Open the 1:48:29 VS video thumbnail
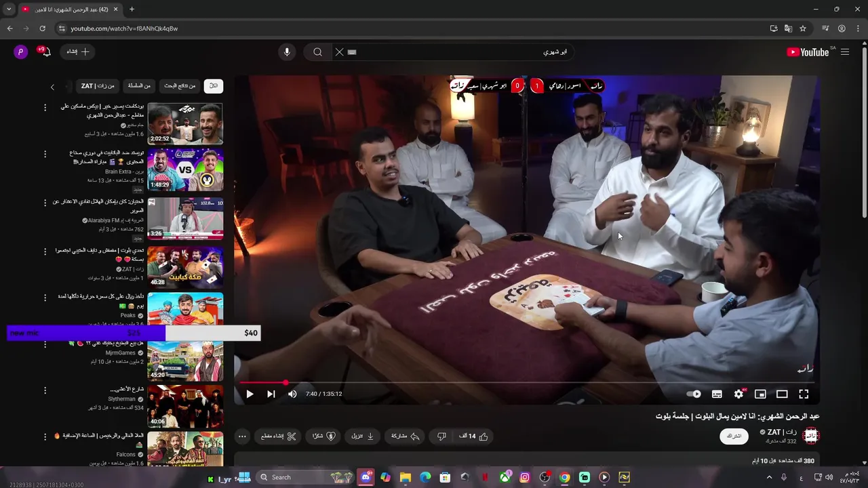Screen dimensions: 868x488 185,169
